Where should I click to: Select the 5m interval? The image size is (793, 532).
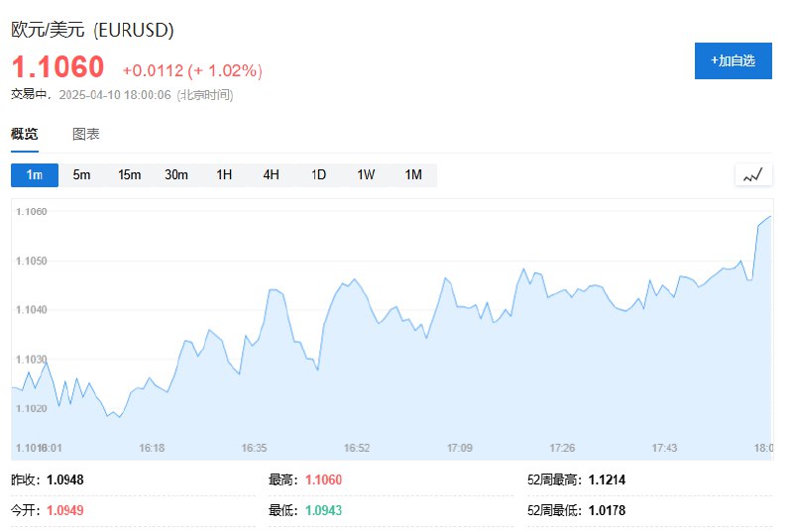pyautogui.click(x=81, y=174)
